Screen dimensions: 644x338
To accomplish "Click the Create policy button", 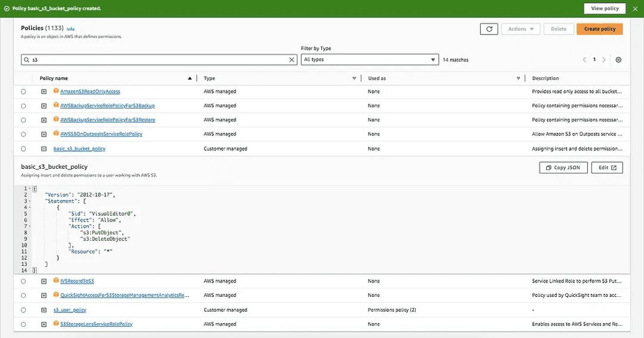I will click(600, 29).
